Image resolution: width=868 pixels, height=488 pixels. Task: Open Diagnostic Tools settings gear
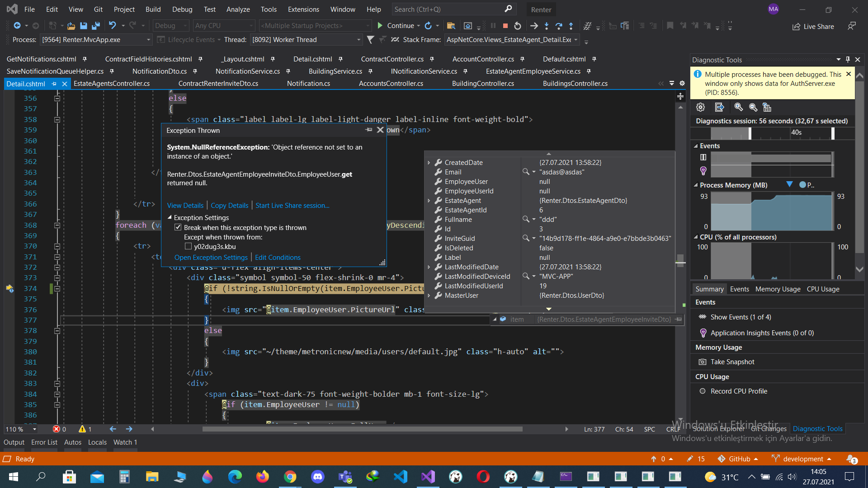[700, 107]
